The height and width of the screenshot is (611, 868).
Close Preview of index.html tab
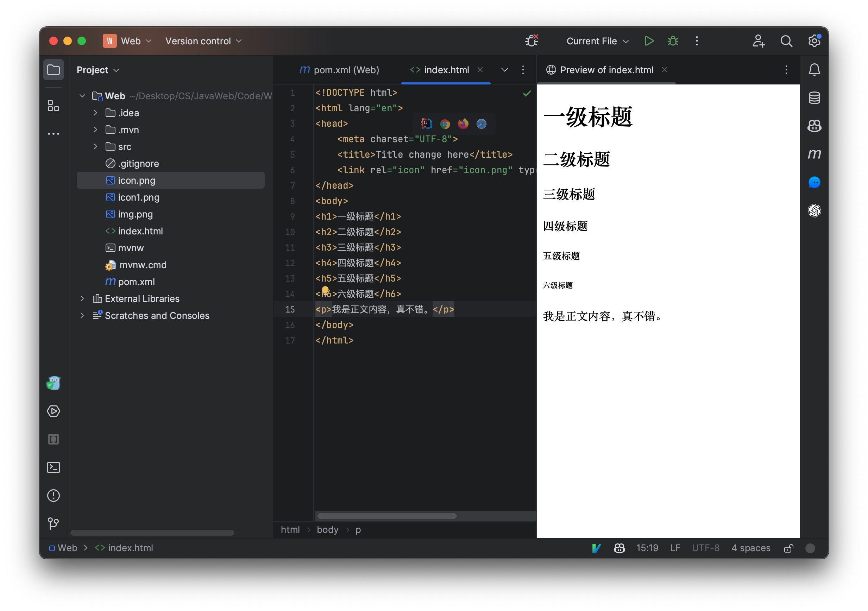664,70
